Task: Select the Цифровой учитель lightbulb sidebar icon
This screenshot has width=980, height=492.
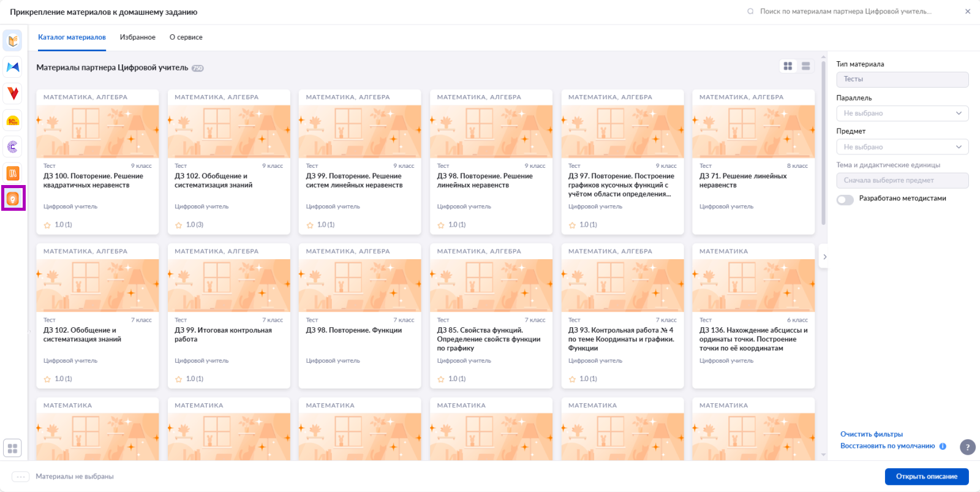Action: (x=13, y=199)
